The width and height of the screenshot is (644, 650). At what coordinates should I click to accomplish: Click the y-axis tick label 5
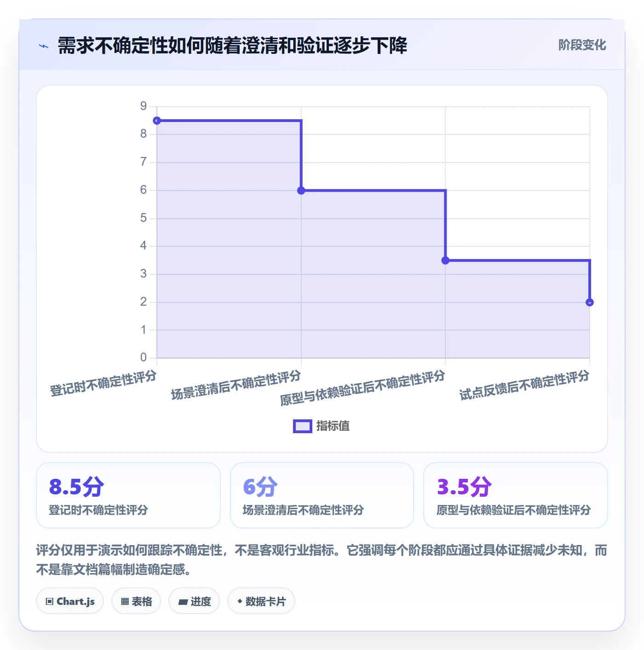click(144, 218)
